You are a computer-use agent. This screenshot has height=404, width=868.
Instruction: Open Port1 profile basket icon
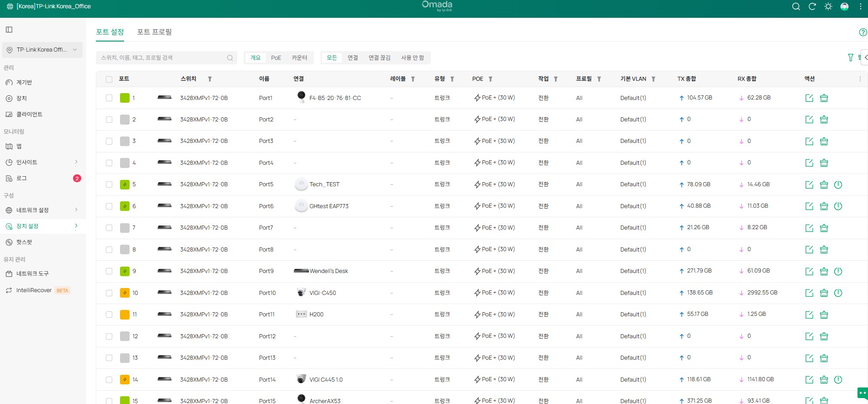tap(824, 98)
